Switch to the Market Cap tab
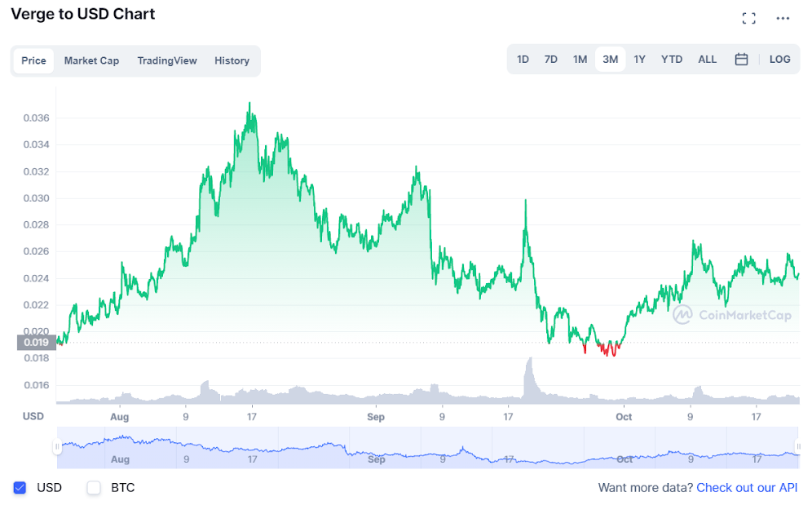The height and width of the screenshot is (523, 812). click(x=91, y=60)
